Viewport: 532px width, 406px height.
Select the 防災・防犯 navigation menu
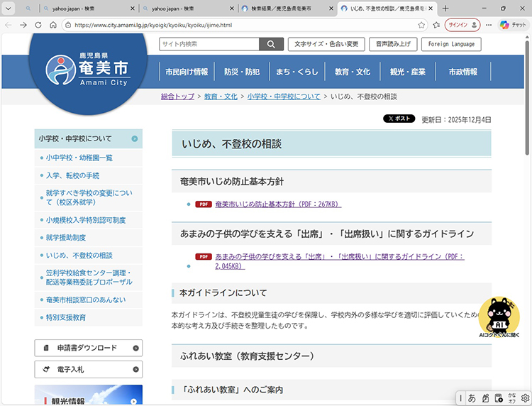241,72
